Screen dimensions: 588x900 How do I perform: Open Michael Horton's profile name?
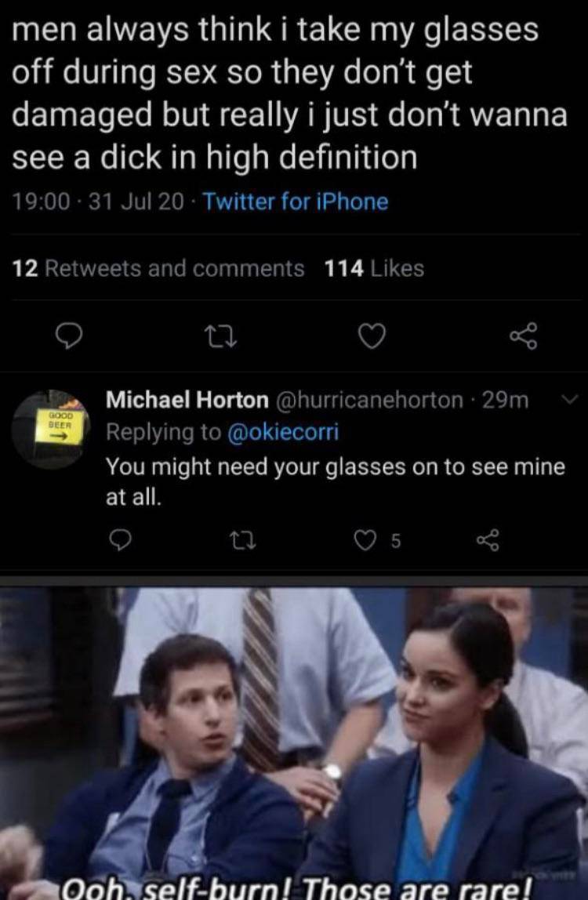(187, 401)
